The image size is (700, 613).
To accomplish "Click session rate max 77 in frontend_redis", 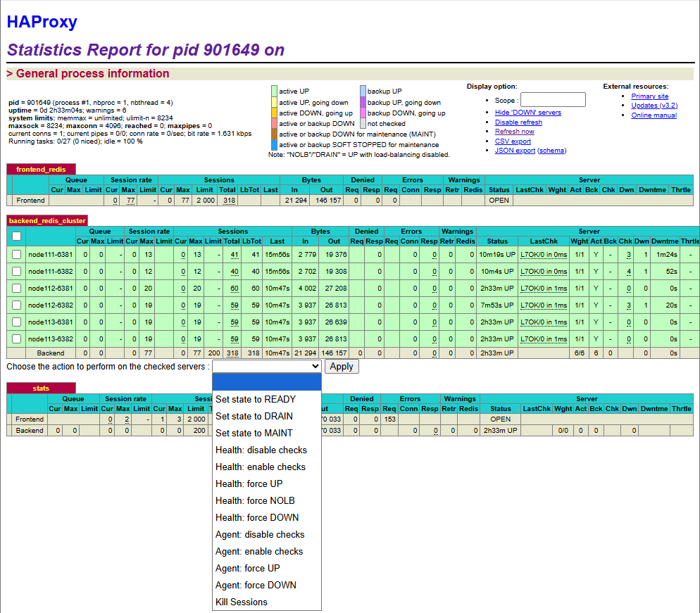I will click(x=130, y=201).
